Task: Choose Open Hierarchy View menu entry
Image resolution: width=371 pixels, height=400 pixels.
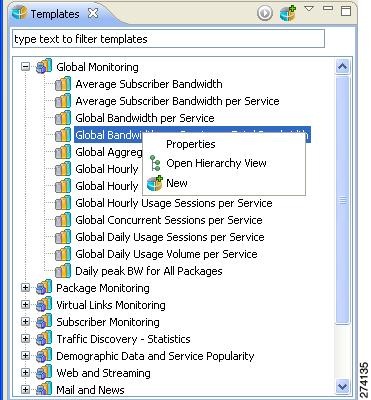Action: click(x=216, y=163)
